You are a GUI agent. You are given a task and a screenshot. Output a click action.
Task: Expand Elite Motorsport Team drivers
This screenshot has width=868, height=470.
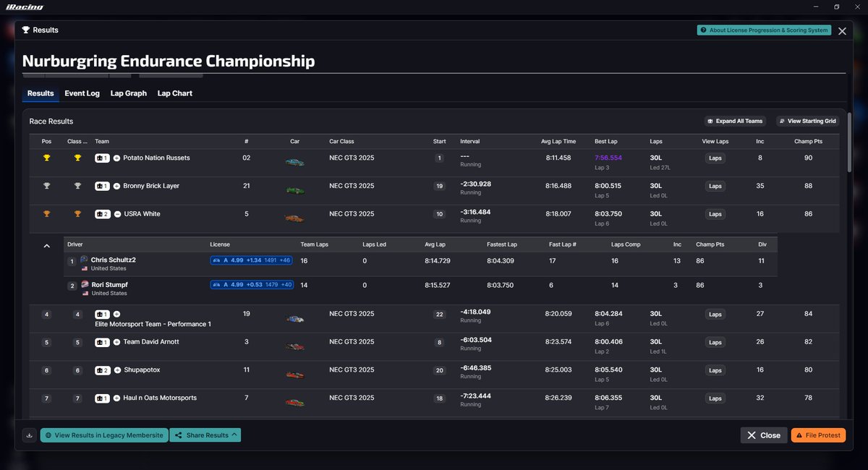[x=116, y=315]
